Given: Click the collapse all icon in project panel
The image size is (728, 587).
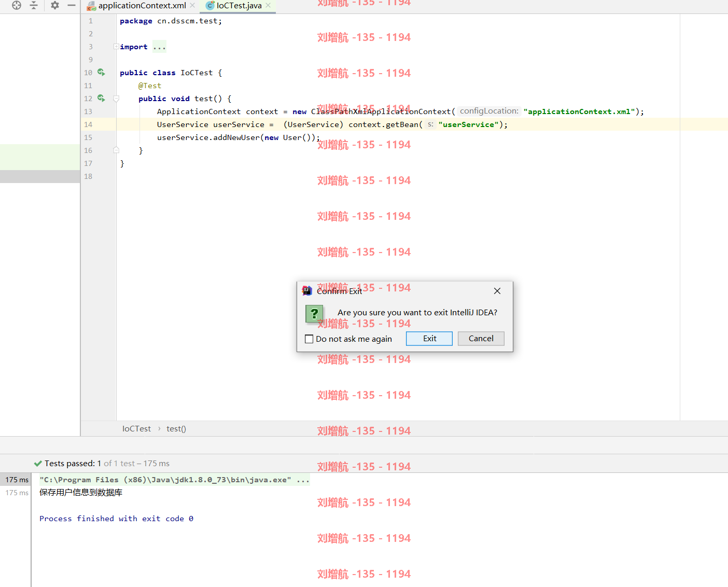Looking at the screenshot, I should point(34,5).
